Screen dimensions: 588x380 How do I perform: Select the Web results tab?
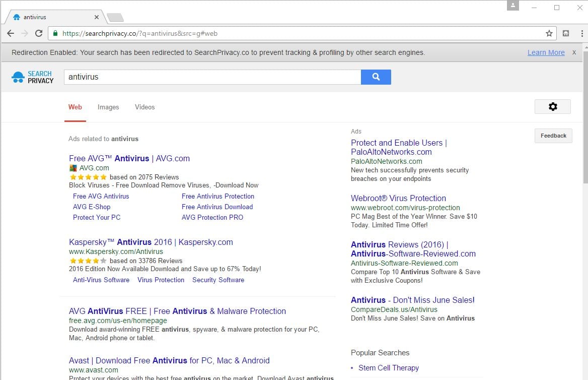pyautogui.click(x=75, y=107)
